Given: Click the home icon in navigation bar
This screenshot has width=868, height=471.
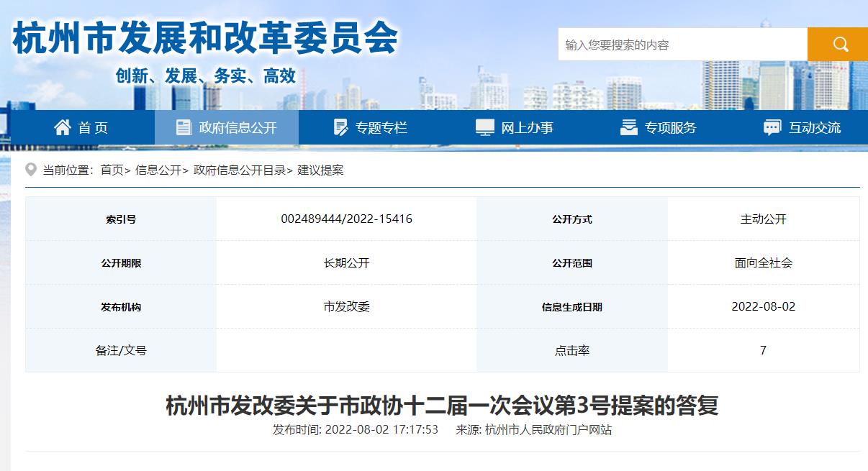Looking at the screenshot, I should coord(63,127).
